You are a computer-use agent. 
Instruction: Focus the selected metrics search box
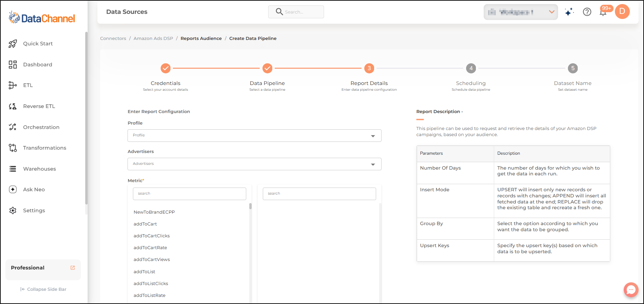coord(319,194)
